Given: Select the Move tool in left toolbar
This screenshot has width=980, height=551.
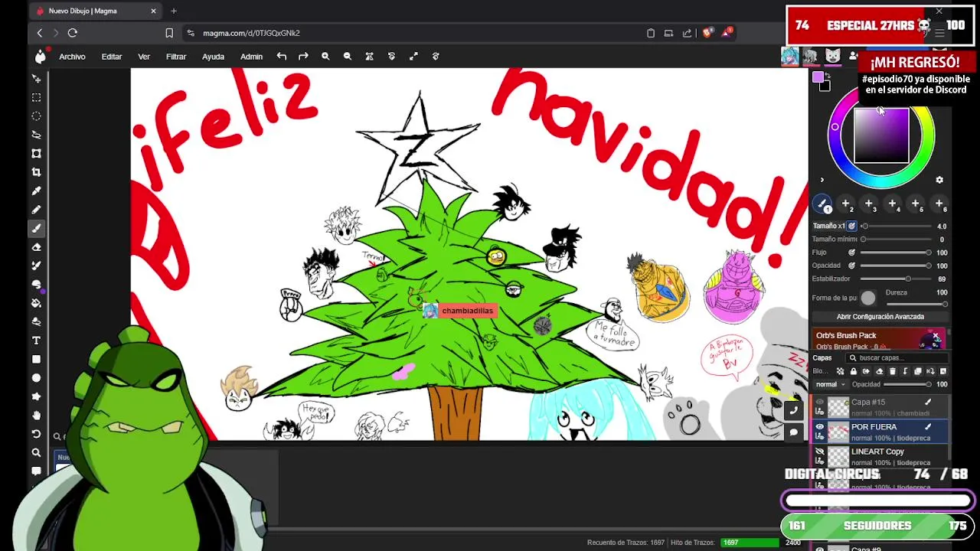Looking at the screenshot, I should click(x=36, y=79).
